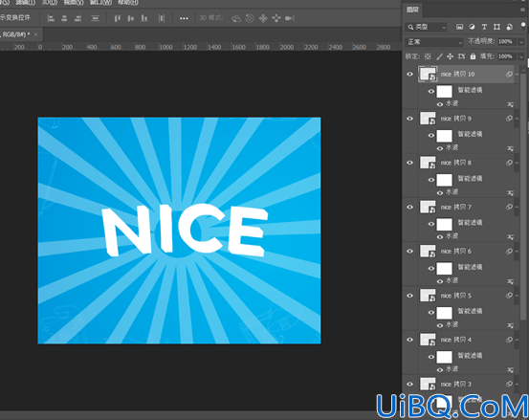529x420 pixels.
Task: Close the RGB/8# document tab
Action: click(35, 34)
